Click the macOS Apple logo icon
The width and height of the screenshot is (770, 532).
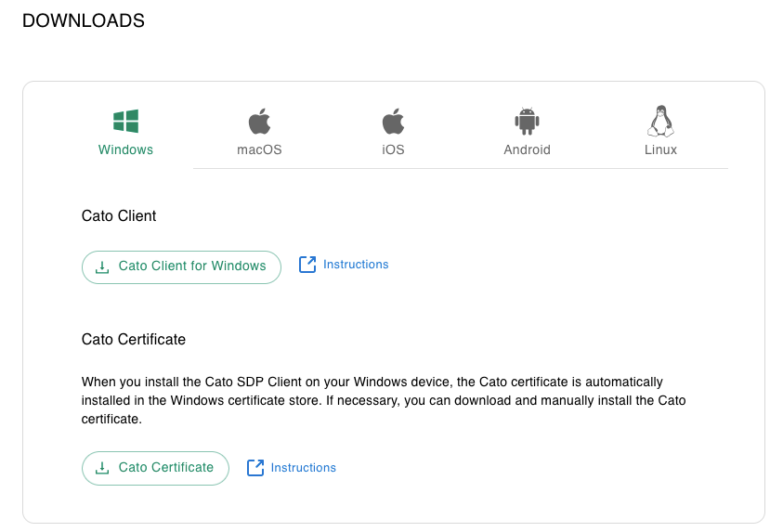coord(259,122)
